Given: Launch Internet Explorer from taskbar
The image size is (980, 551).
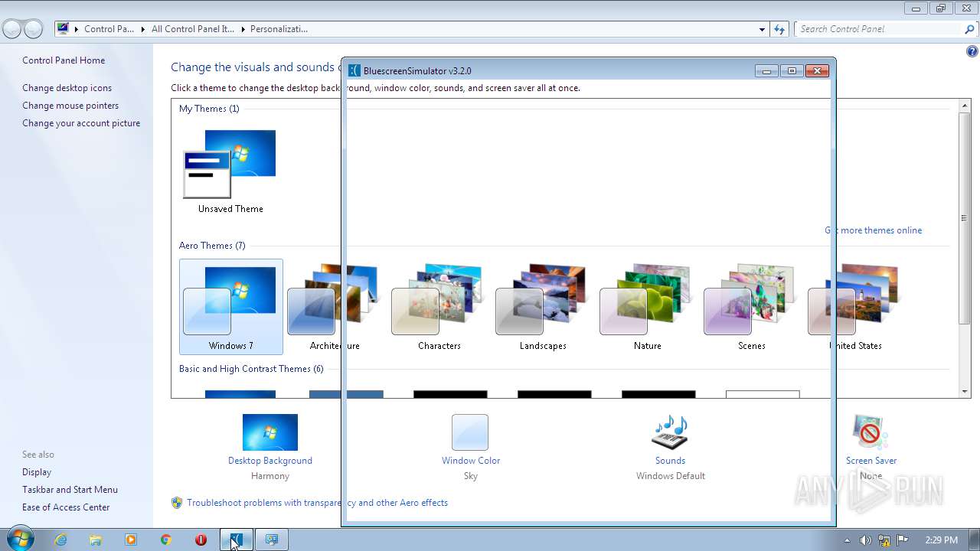Looking at the screenshot, I should (60, 540).
